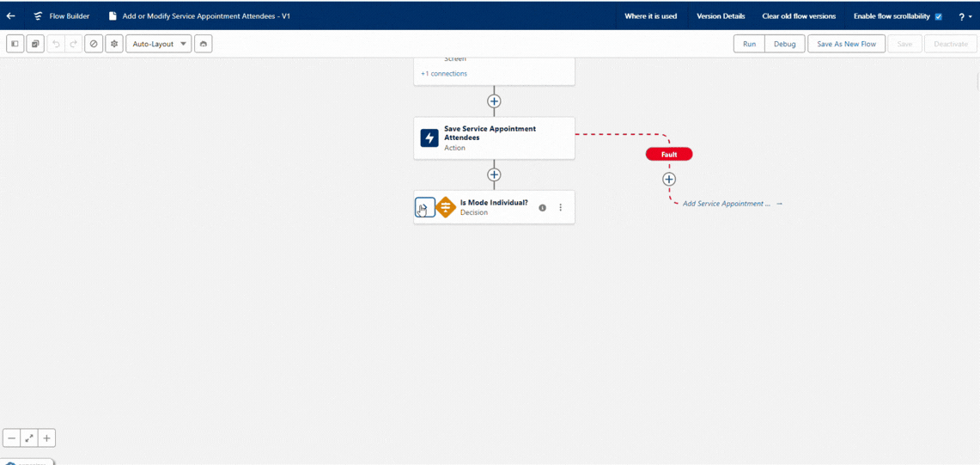Click the info icon on Is Mode Individual
The image size is (980, 465).
click(542, 207)
